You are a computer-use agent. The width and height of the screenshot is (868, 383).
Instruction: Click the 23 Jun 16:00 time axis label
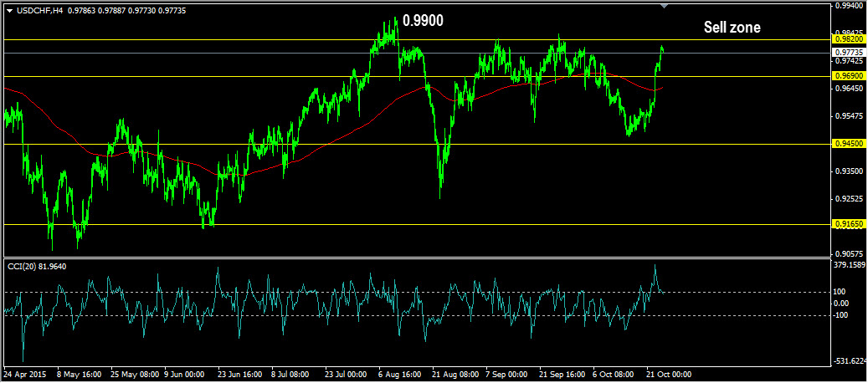point(239,374)
